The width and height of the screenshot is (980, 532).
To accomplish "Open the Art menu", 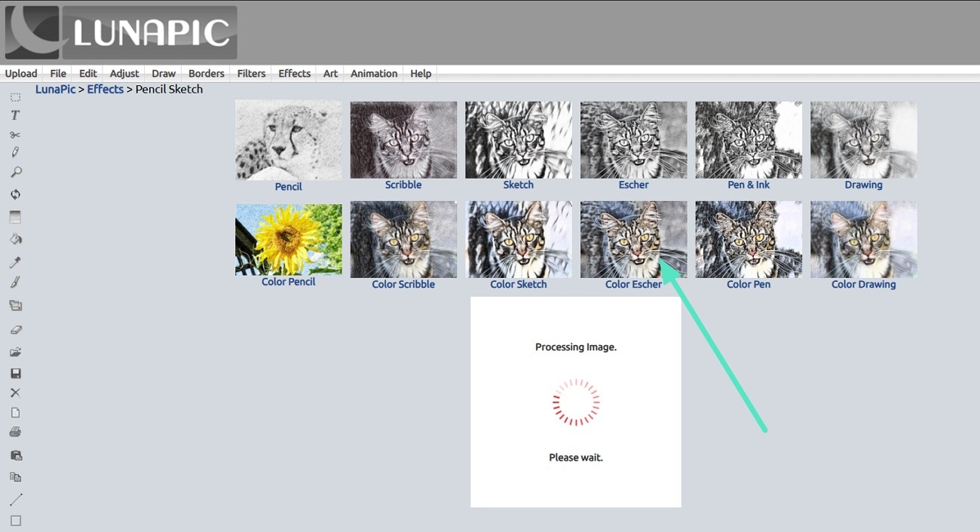I will [x=330, y=73].
